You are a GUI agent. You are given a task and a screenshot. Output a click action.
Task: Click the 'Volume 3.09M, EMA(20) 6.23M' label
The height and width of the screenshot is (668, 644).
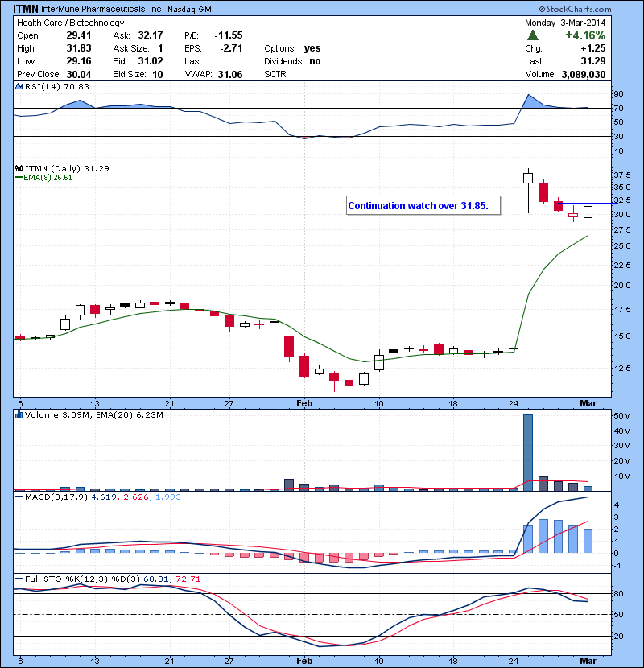(93, 415)
